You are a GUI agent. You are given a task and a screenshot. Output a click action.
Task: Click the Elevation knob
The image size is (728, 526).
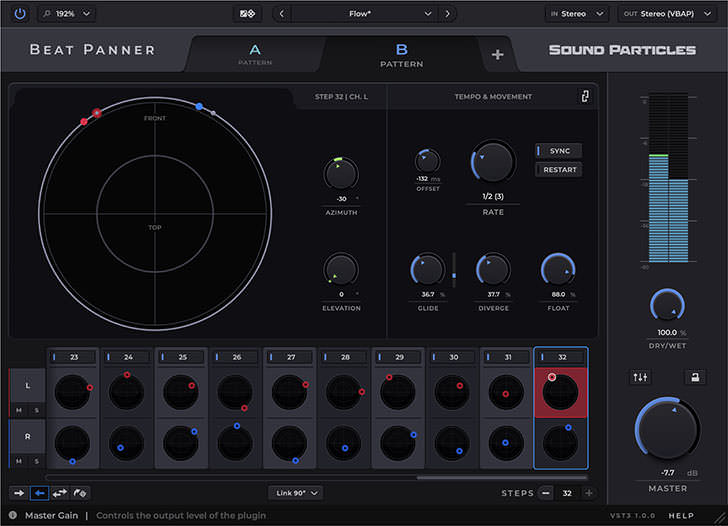pos(341,269)
